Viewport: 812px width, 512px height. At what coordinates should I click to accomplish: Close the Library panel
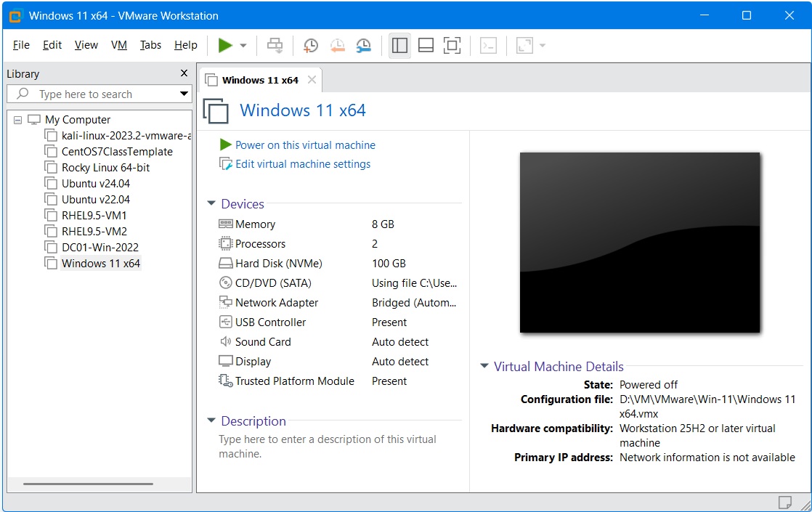184,73
